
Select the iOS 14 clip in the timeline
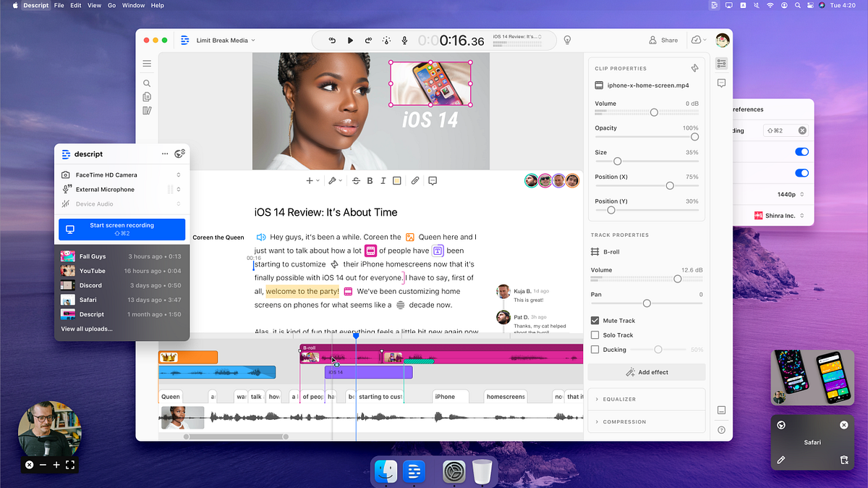(367, 371)
